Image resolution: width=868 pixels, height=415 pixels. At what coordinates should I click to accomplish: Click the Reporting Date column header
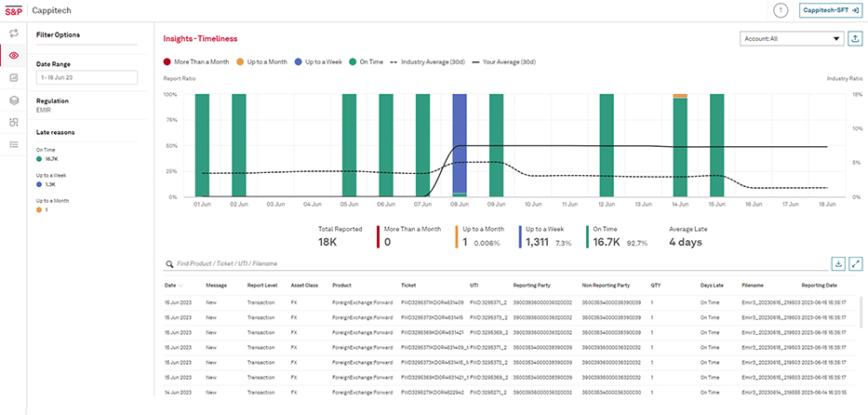click(820, 286)
